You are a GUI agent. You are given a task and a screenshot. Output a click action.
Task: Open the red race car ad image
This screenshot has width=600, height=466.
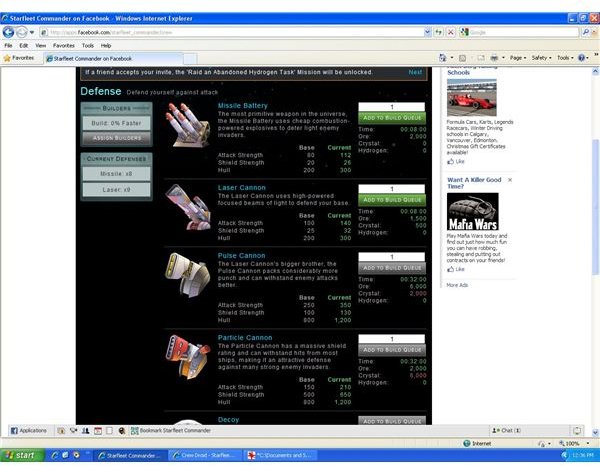point(472,97)
